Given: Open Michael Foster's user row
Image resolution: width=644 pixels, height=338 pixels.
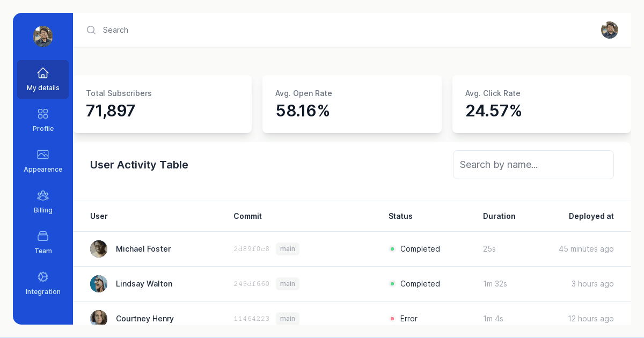Looking at the screenshot, I should pyautogui.click(x=143, y=249).
